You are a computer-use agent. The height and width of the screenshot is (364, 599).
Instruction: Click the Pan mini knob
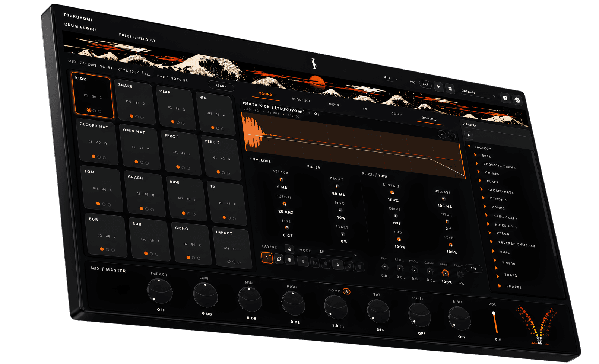(385, 267)
